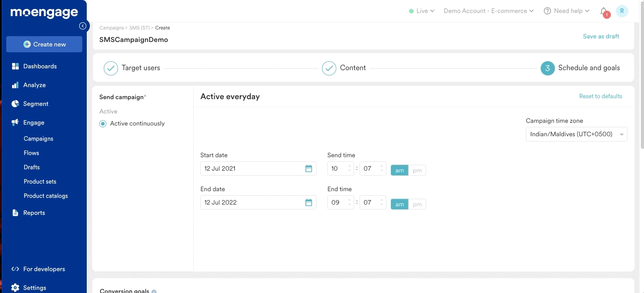Go to the Target users step

(x=132, y=68)
